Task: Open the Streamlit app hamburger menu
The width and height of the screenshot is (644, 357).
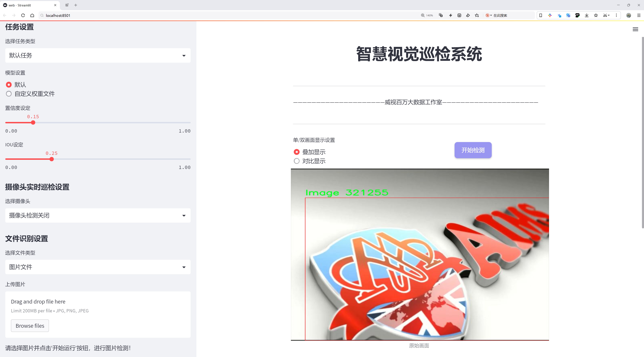Action: (635, 29)
